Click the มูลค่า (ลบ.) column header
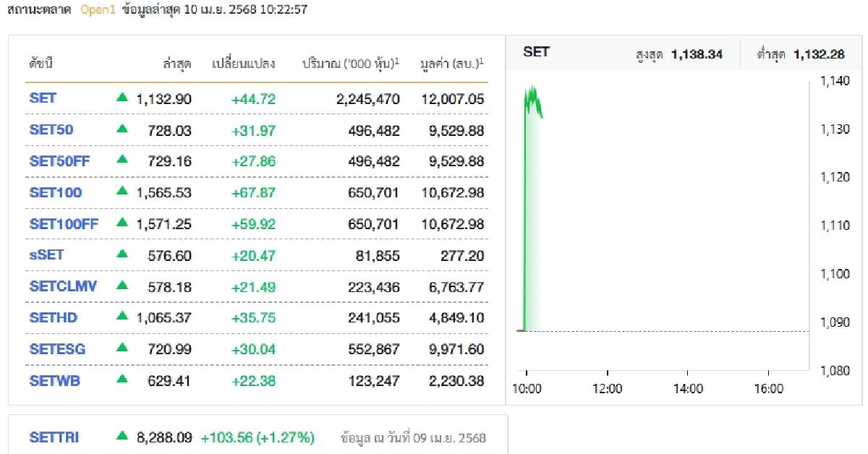 [451, 64]
